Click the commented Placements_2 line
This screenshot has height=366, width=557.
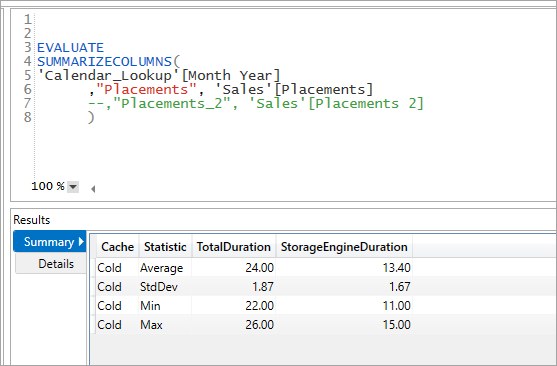click(256, 103)
